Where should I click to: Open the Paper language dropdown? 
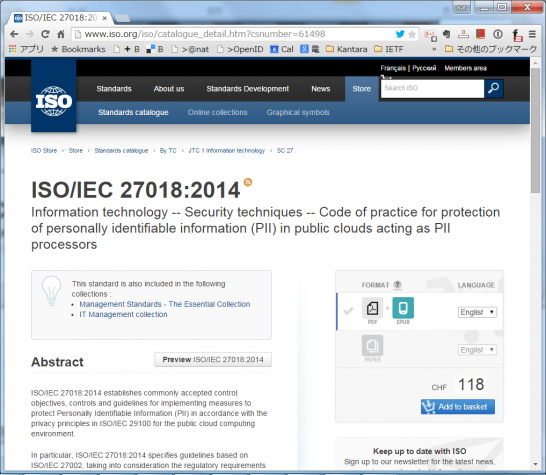(477, 350)
